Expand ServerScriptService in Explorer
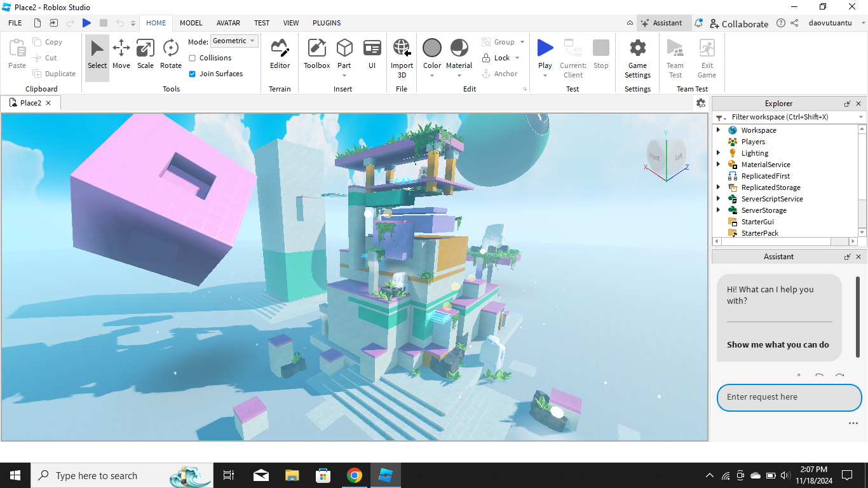 coord(719,199)
